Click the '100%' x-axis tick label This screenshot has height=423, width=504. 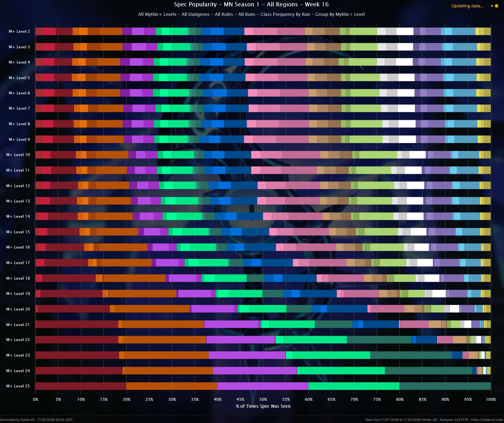click(x=491, y=399)
